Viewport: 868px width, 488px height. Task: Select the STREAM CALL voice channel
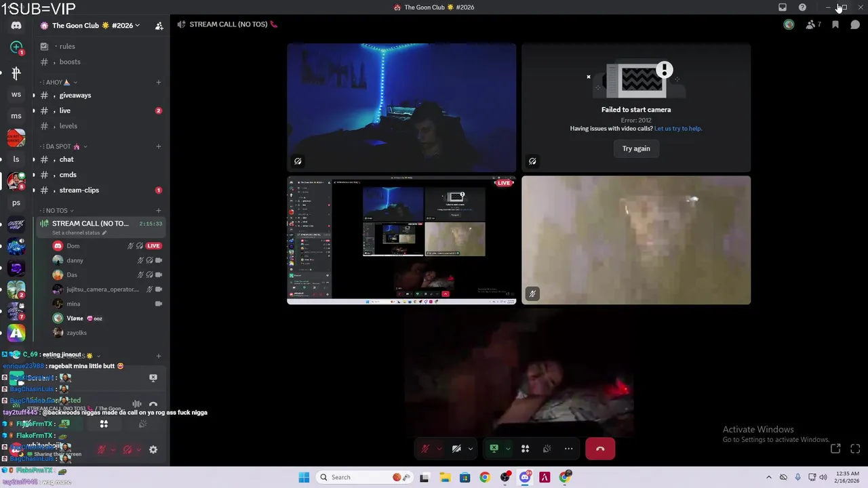tap(100, 227)
